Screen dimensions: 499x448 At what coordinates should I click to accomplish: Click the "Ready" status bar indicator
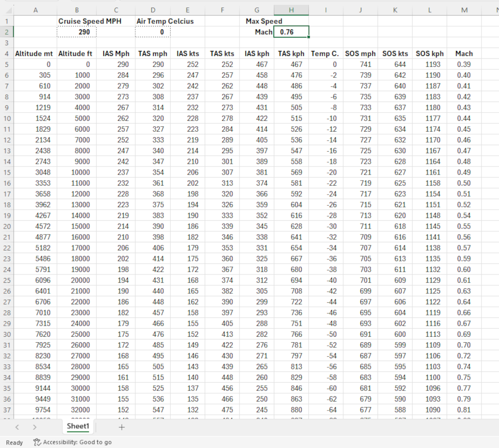point(14,443)
